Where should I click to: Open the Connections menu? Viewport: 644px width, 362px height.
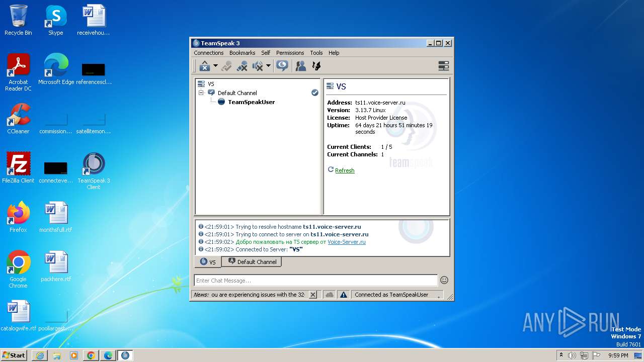[x=208, y=53]
